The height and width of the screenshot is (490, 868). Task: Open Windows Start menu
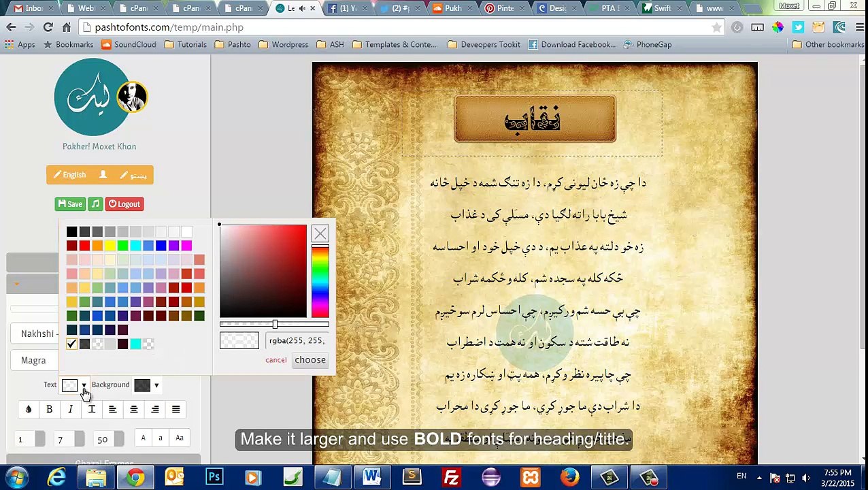(17, 477)
